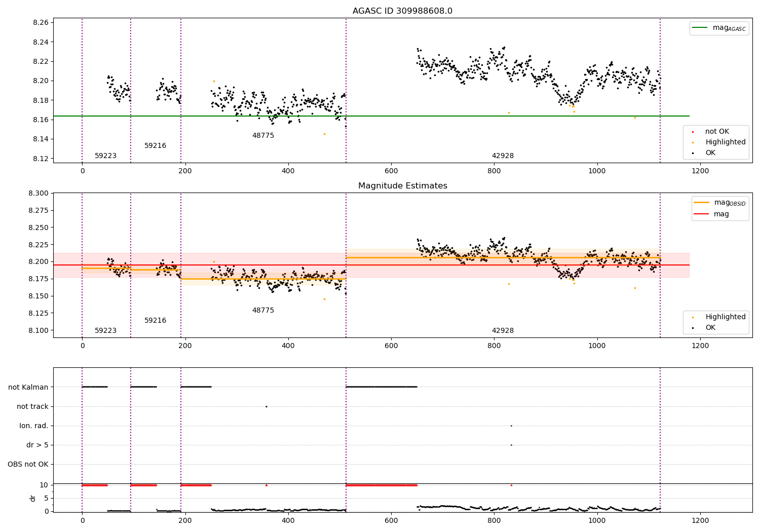Click x-tick 600 in top plot
This screenshot has height=532, width=760.
click(x=391, y=171)
